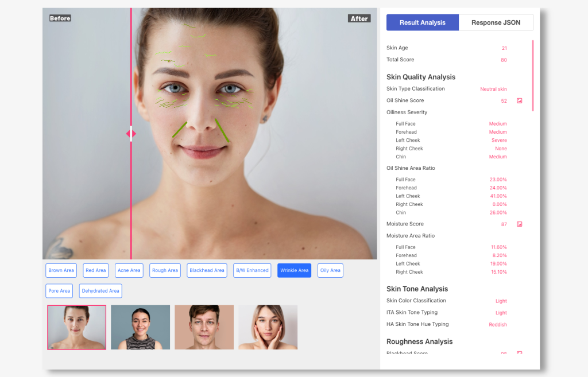Choose the male face sample thumbnail
The height and width of the screenshot is (377, 588).
tap(204, 327)
